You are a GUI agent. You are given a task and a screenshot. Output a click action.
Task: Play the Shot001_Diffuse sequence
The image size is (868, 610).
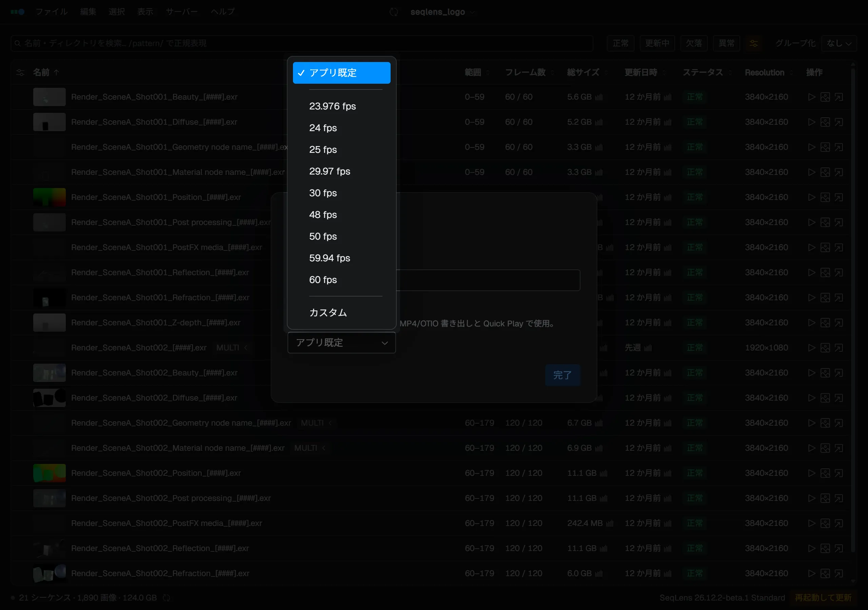coord(812,122)
